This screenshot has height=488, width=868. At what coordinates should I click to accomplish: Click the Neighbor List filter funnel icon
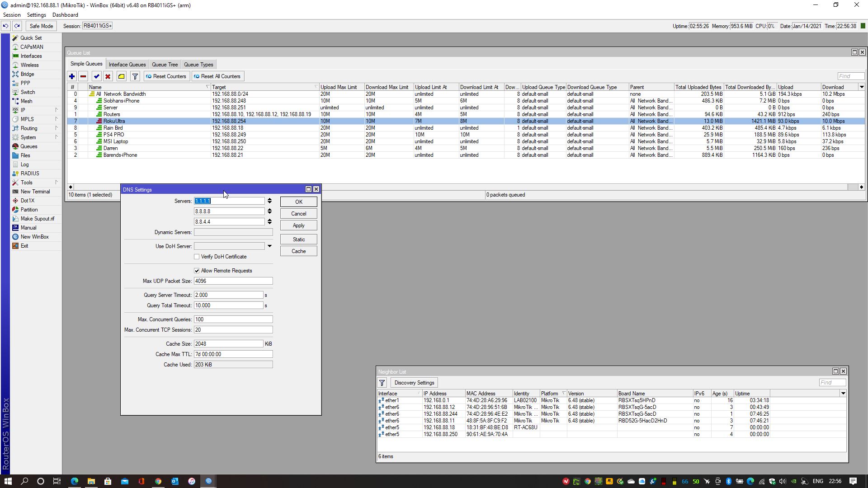coord(382,383)
